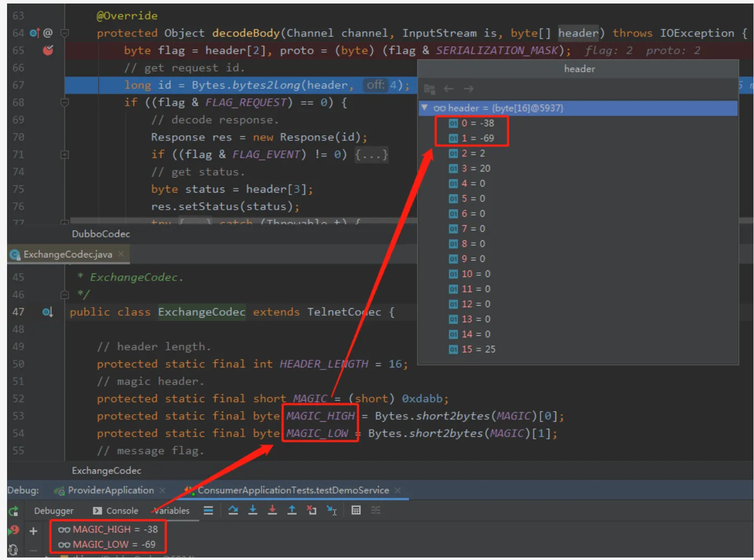Open the Variables tab

tap(172, 510)
